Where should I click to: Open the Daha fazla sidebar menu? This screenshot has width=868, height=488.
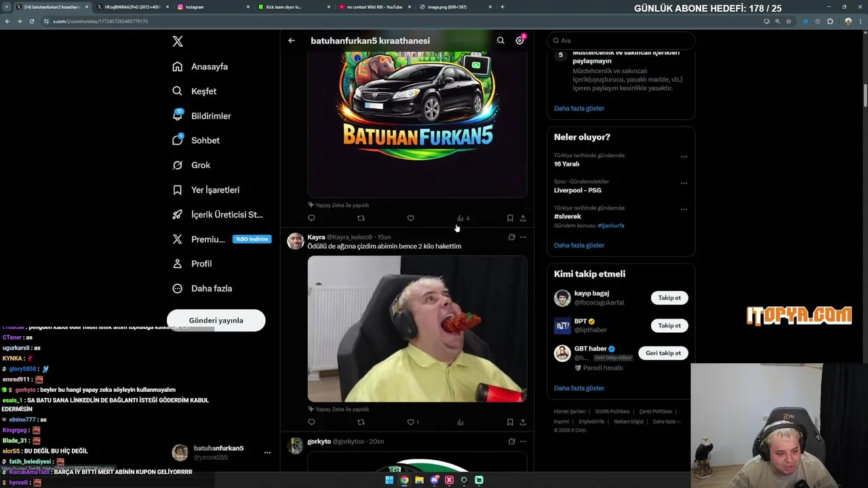(x=203, y=288)
